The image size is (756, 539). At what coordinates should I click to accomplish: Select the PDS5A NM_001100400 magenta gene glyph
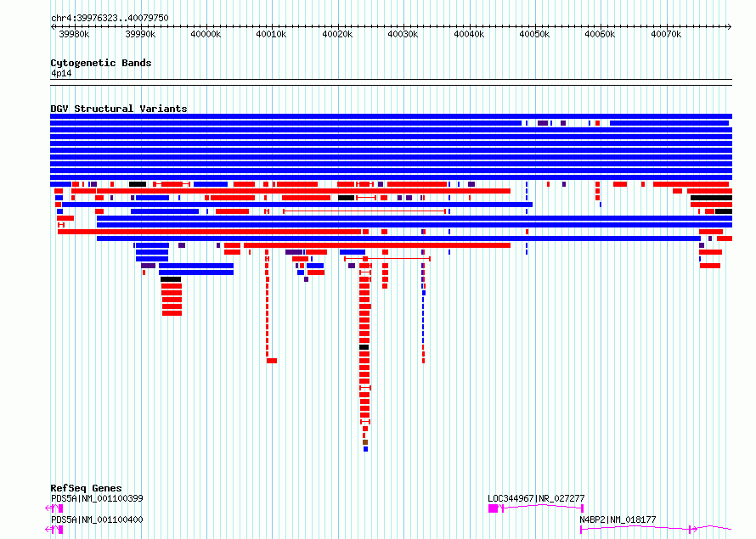pyautogui.click(x=54, y=530)
